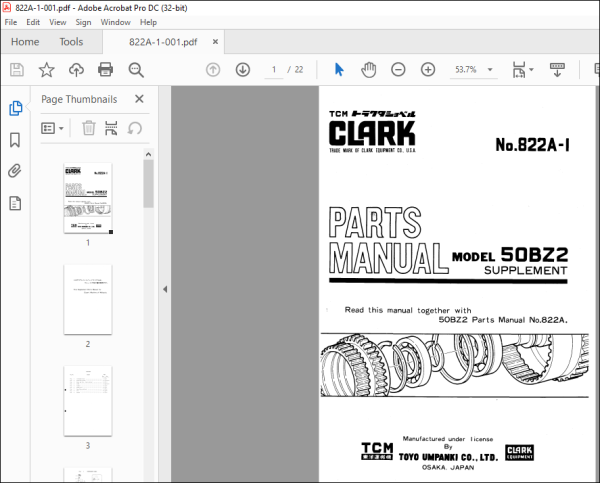Delete selected page with trash icon

[89, 128]
